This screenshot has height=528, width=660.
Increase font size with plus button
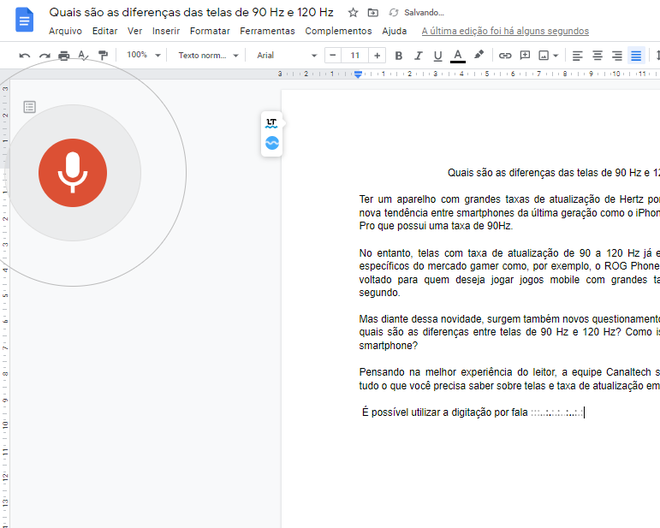[377, 56]
